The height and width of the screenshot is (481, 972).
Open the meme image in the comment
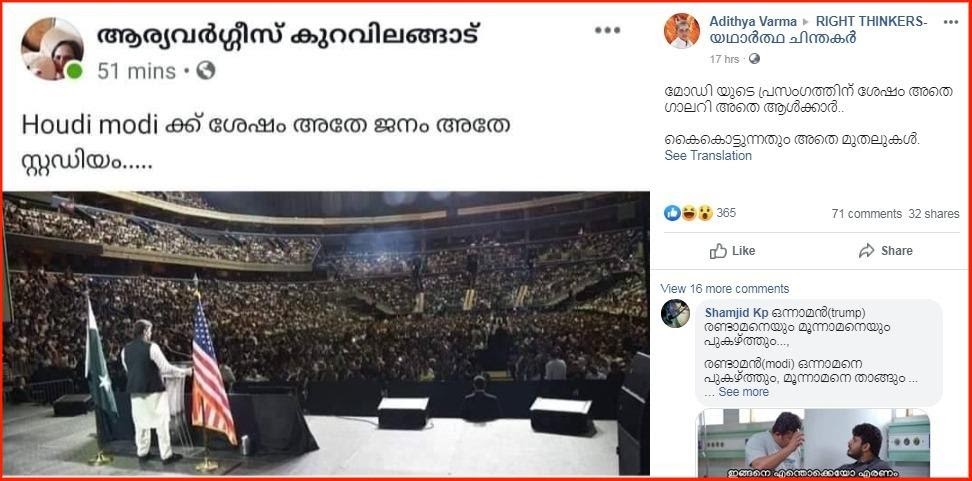(x=813, y=443)
